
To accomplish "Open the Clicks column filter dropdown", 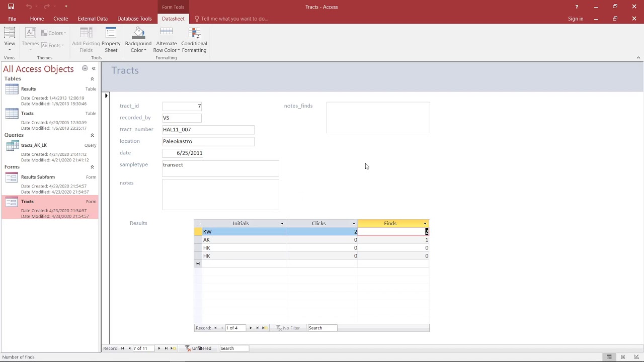I will coord(354,224).
